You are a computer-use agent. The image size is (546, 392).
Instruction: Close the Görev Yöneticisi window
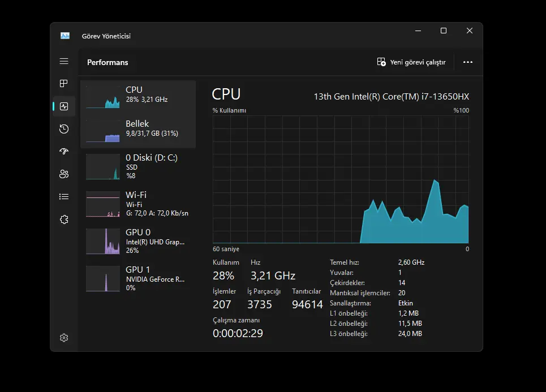pyautogui.click(x=470, y=31)
